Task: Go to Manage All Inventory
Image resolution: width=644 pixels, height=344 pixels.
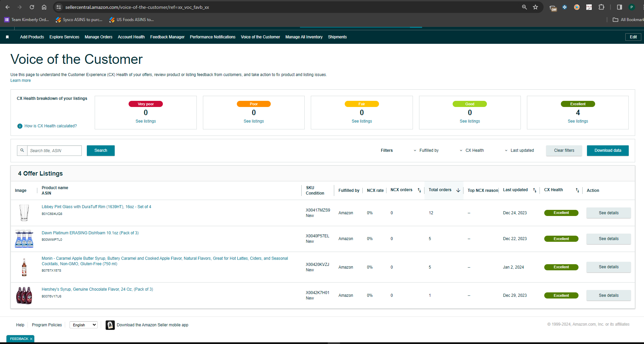Action: coord(304,37)
